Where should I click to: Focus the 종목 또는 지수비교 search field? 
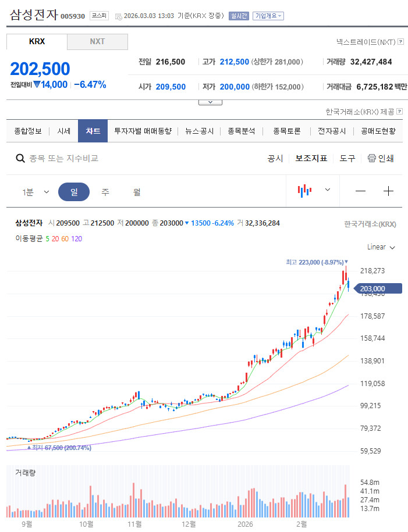64,158
